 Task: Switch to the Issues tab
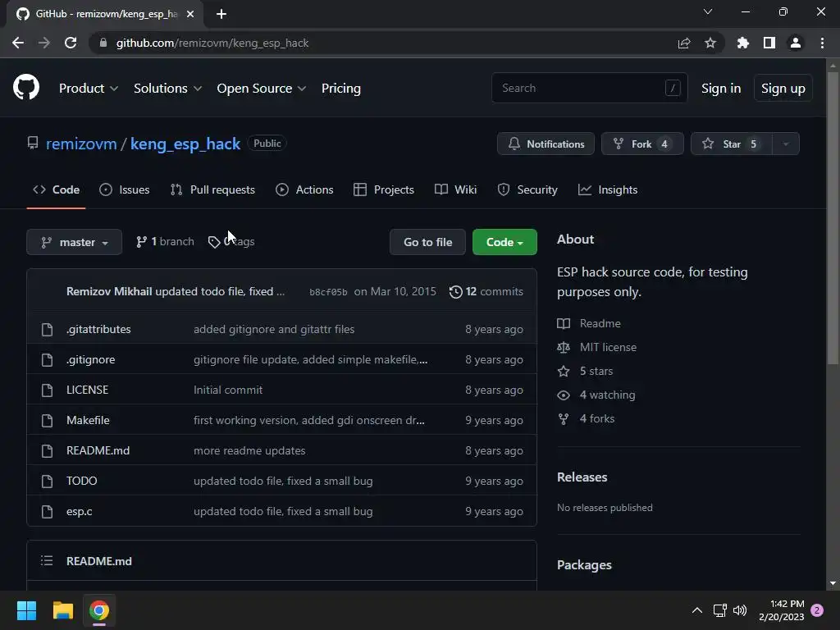tap(125, 189)
